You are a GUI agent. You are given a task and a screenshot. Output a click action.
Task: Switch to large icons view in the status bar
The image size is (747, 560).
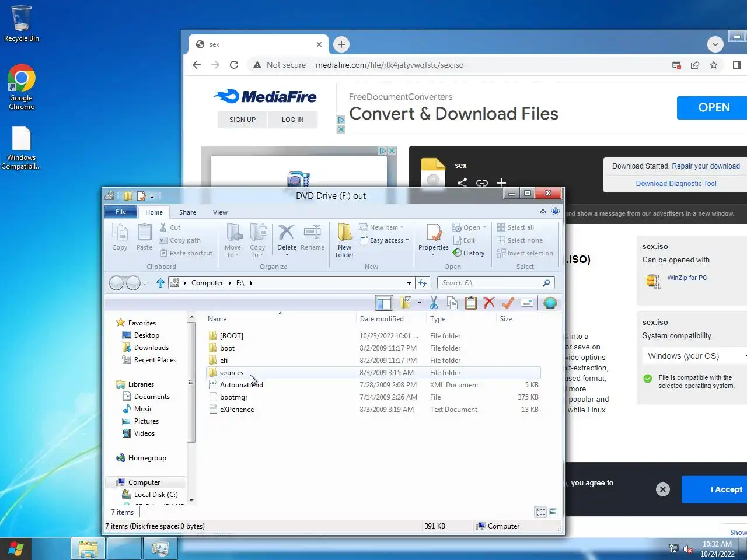(x=553, y=512)
